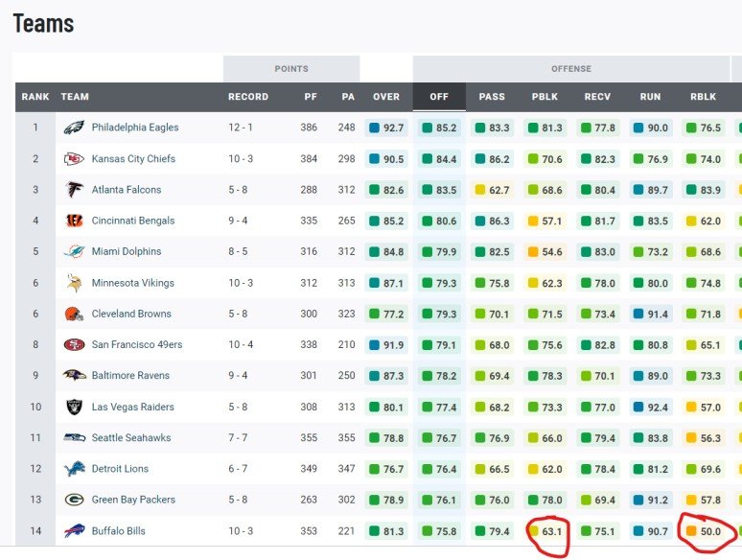Open the Detroit Lions team link
The image size is (742, 560).
[x=120, y=469]
